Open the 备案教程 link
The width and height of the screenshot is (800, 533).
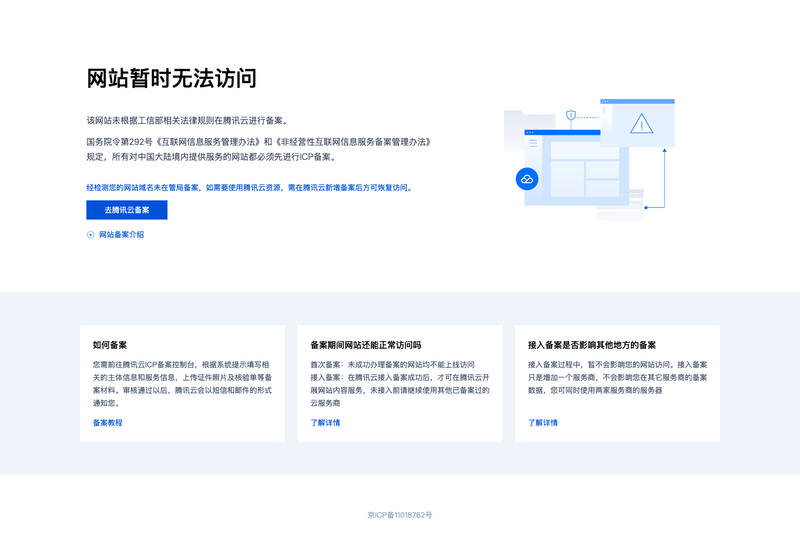click(108, 422)
